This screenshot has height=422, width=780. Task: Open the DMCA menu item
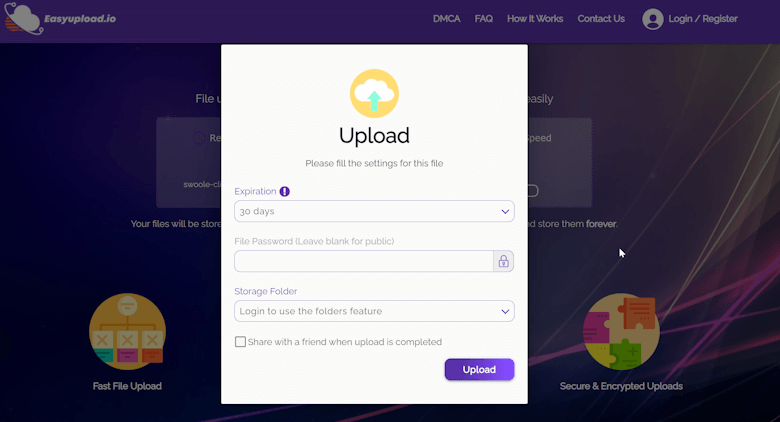[x=446, y=19]
